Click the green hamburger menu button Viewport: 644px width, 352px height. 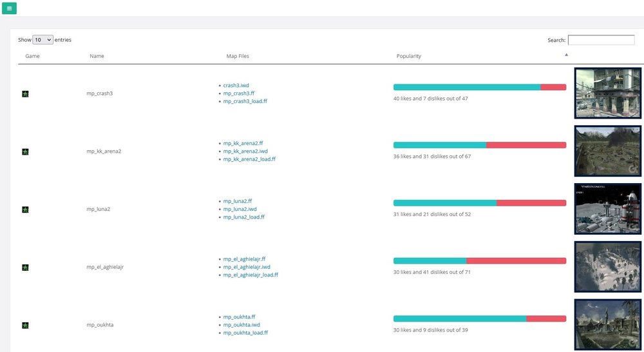(x=9, y=8)
